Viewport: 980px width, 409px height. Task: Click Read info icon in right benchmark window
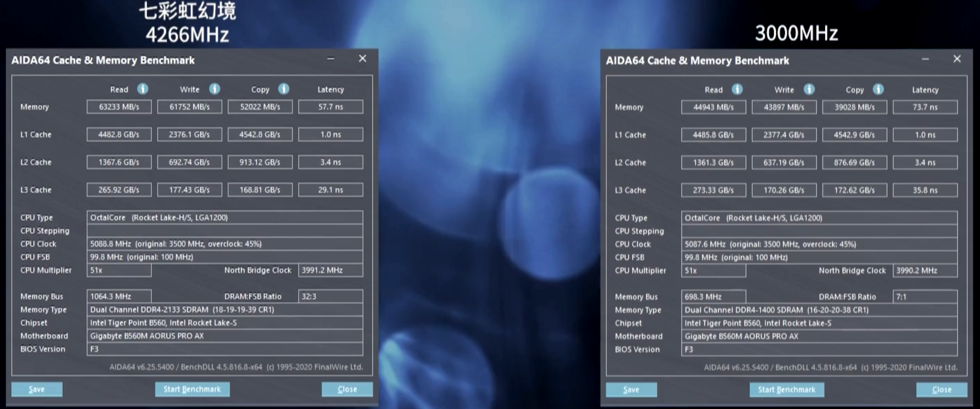point(737,90)
